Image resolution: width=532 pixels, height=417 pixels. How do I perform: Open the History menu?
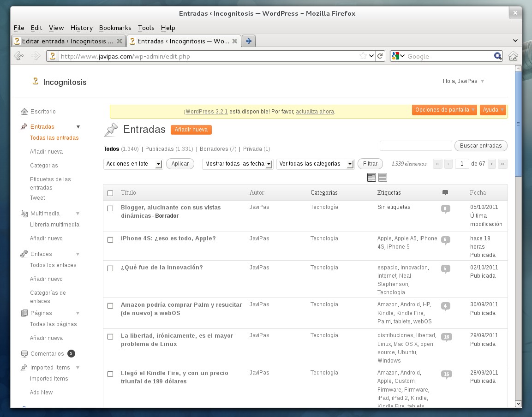click(x=81, y=28)
